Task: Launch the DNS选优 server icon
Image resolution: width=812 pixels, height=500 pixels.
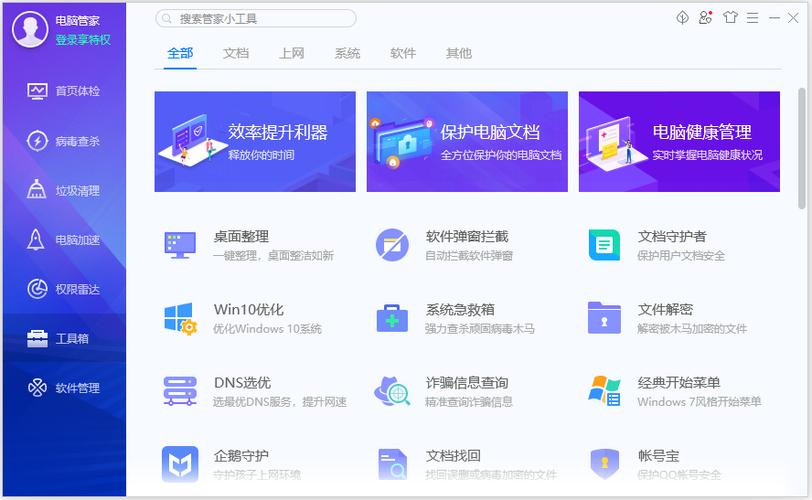Action: (x=180, y=391)
